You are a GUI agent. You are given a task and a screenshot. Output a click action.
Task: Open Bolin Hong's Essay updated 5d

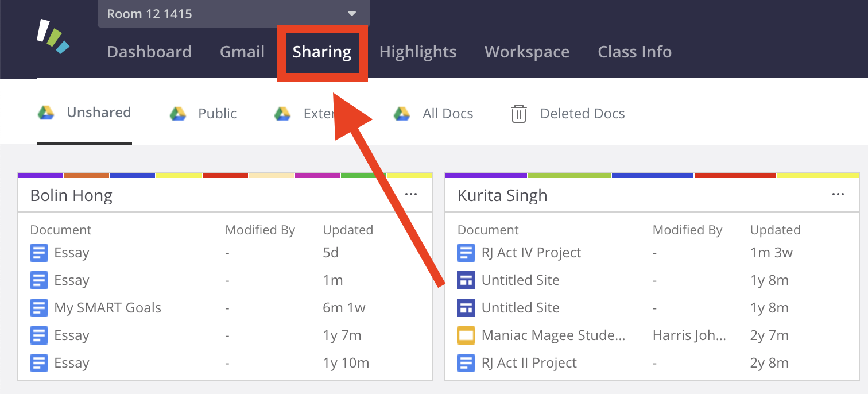point(72,253)
